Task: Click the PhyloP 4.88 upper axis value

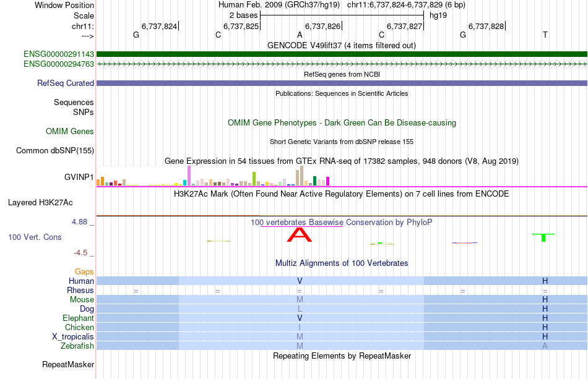Action: (79, 222)
